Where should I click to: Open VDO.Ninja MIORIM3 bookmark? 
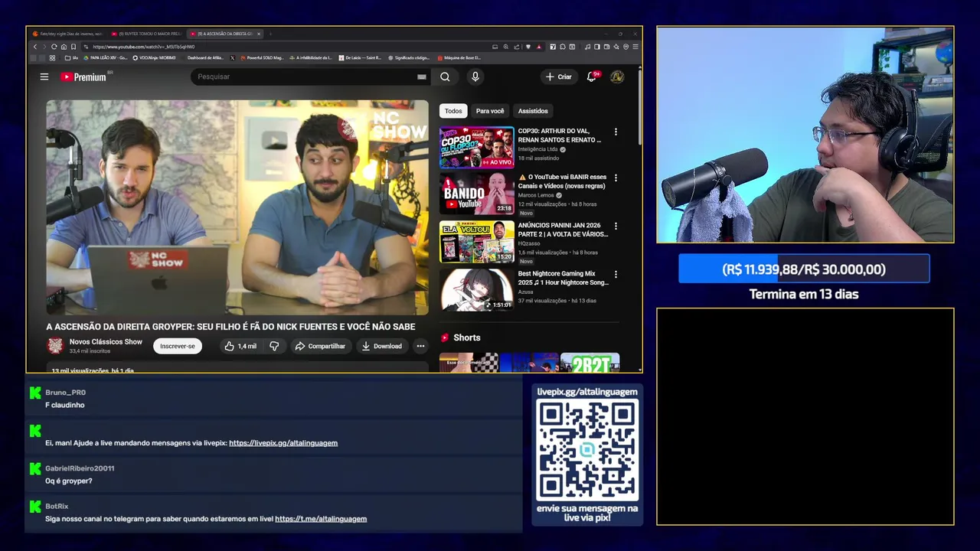click(x=153, y=57)
